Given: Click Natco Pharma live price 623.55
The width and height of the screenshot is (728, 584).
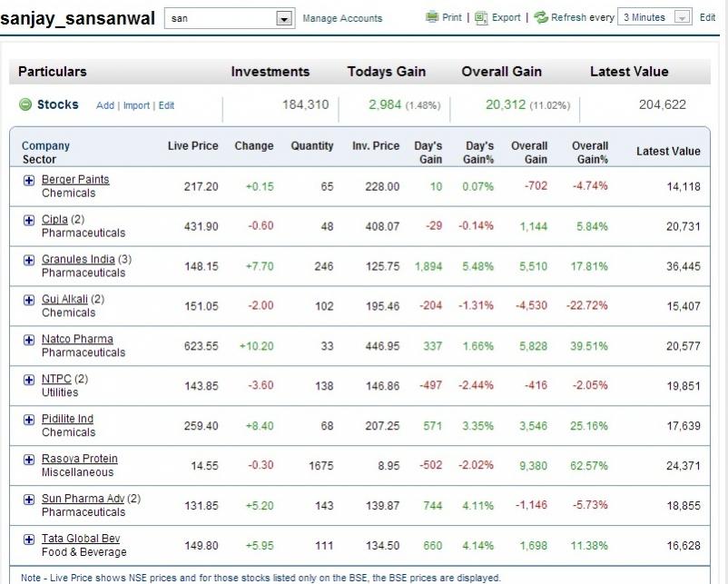Looking at the screenshot, I should pos(201,347).
